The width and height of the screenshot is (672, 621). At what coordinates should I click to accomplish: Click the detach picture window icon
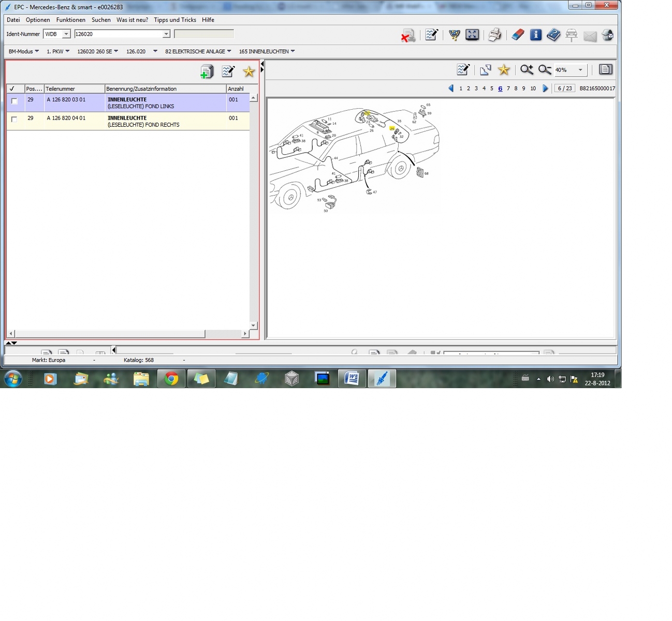click(x=485, y=70)
